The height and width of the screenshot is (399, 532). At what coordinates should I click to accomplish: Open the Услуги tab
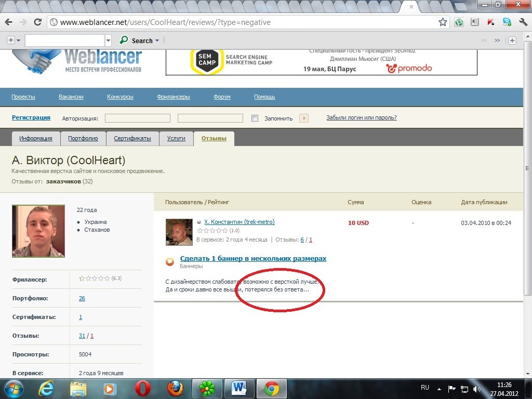(176, 138)
